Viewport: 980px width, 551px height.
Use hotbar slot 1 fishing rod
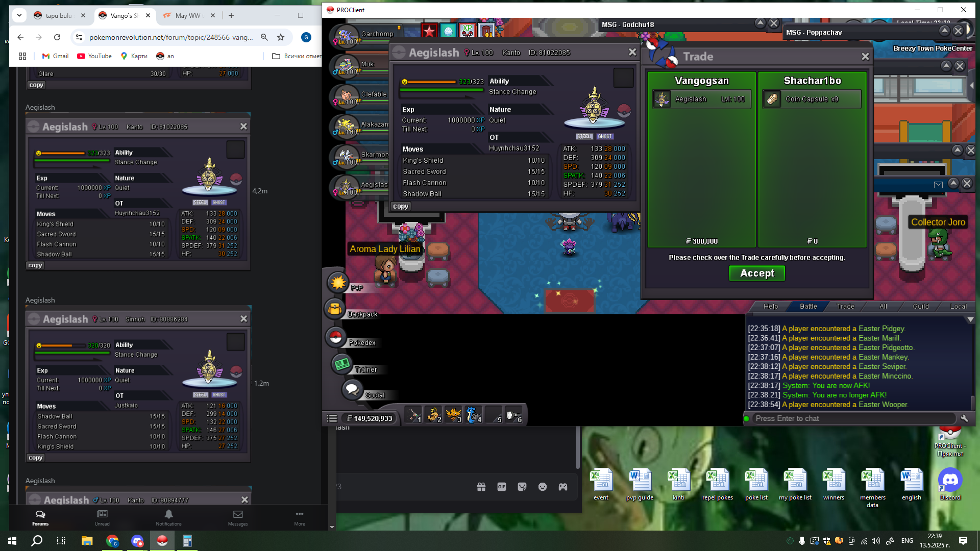413,415
